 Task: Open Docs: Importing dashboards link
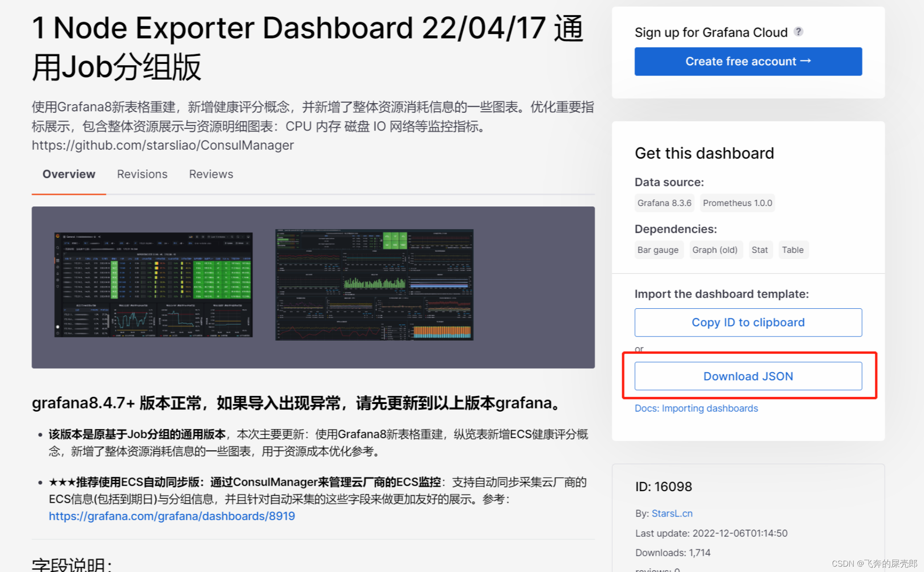pyautogui.click(x=696, y=408)
